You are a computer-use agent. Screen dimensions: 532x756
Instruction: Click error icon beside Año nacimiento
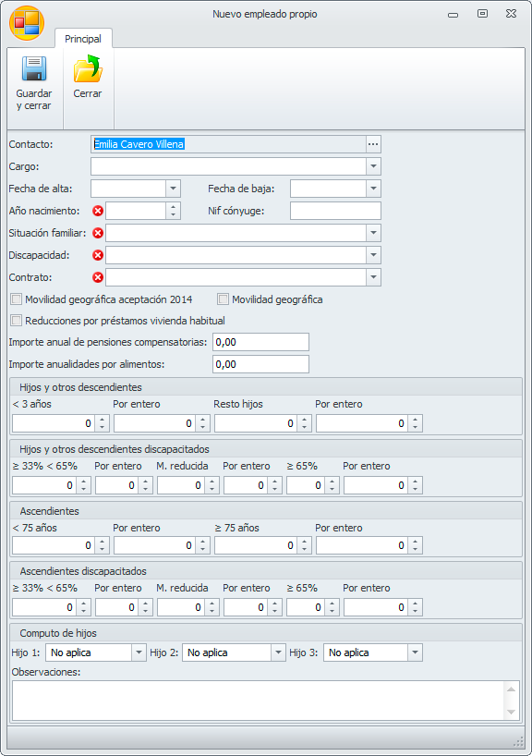(98, 211)
